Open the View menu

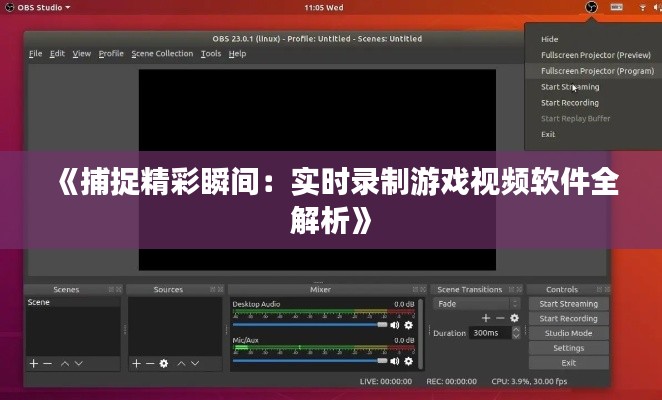pyautogui.click(x=81, y=54)
